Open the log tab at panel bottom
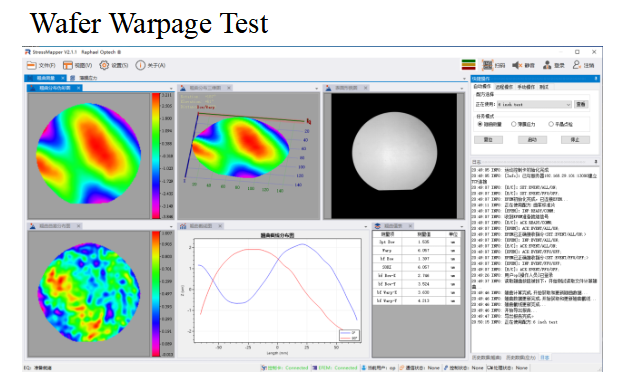Screen dimensions: 621x385 click(x=545, y=357)
